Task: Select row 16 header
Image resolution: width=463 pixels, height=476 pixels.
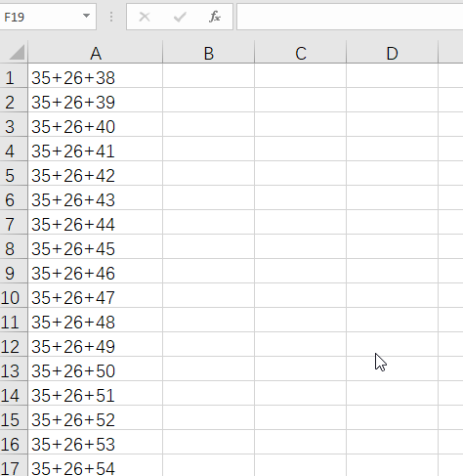Action: point(14,442)
